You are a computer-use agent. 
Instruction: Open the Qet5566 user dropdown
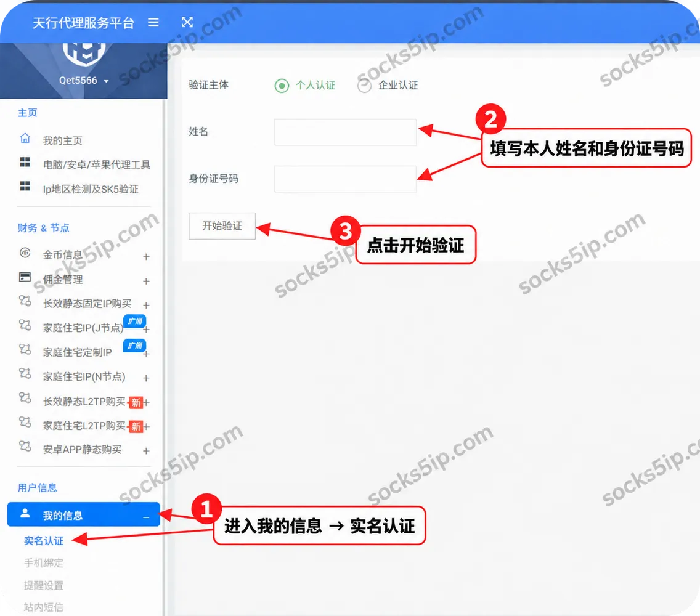84,80
